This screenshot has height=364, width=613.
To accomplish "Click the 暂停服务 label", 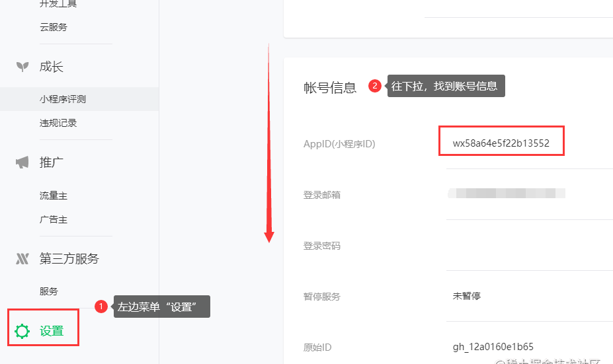I will pyautogui.click(x=322, y=297).
